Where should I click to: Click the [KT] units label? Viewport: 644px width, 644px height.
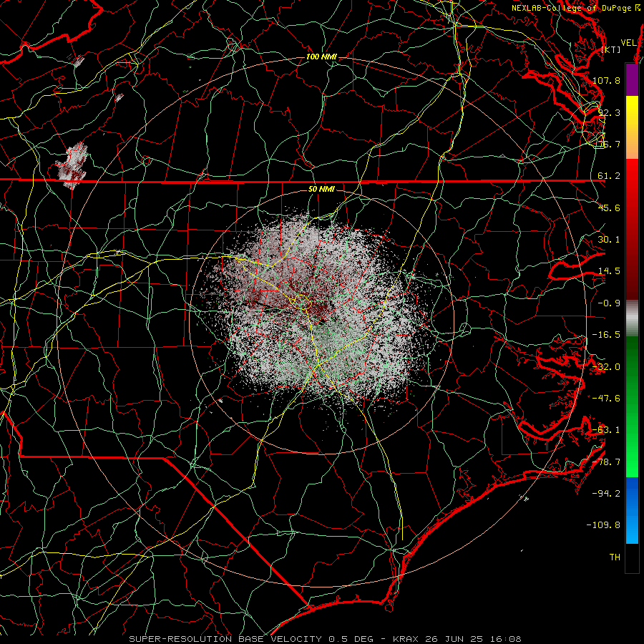[x=611, y=49]
